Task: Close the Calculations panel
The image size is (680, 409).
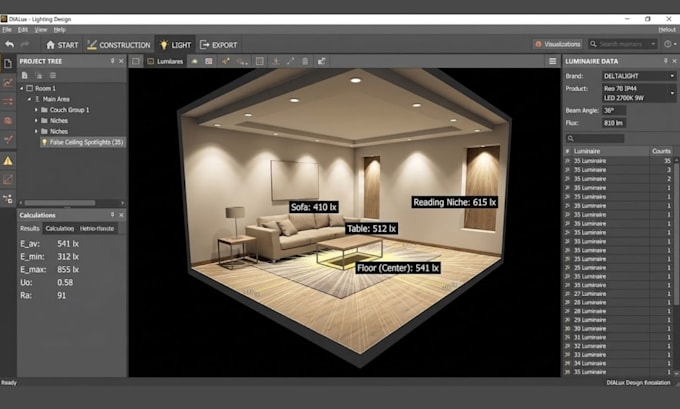Action: tap(121, 215)
